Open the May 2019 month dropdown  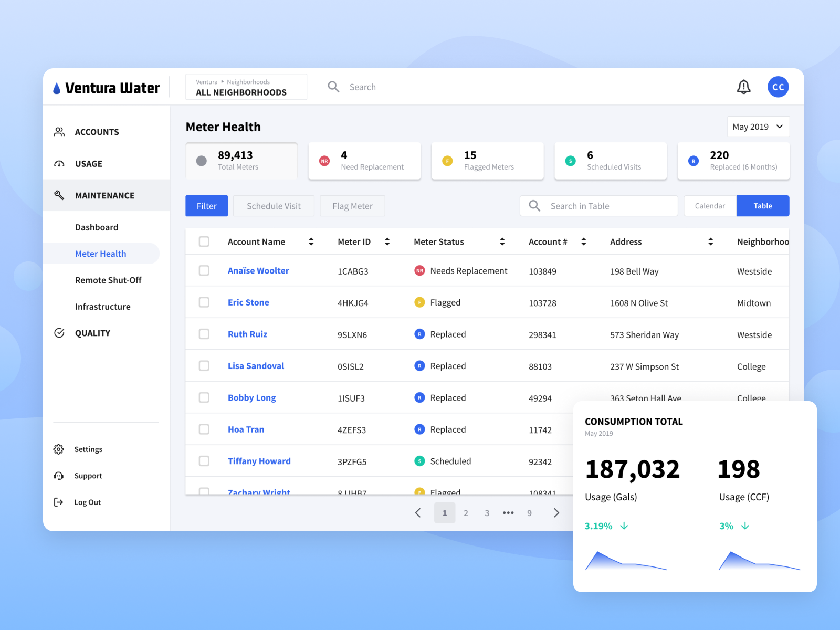758,126
